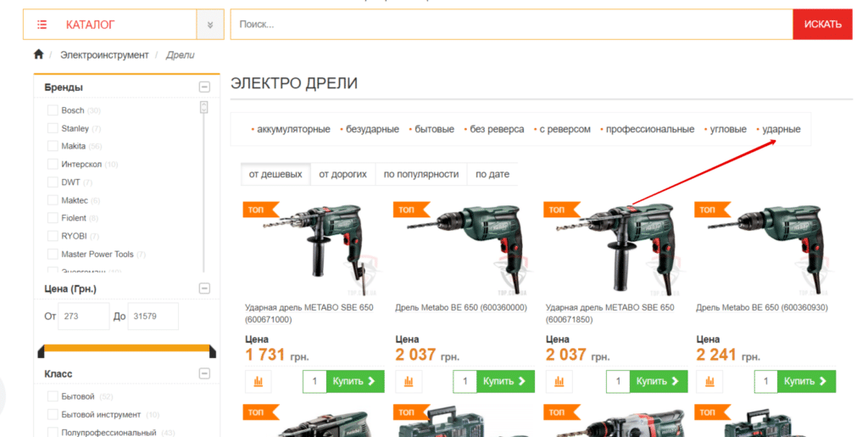Image resolution: width=868 pixels, height=437 pixels.
Task: Switch sorting to по популярности
Action: (x=420, y=174)
